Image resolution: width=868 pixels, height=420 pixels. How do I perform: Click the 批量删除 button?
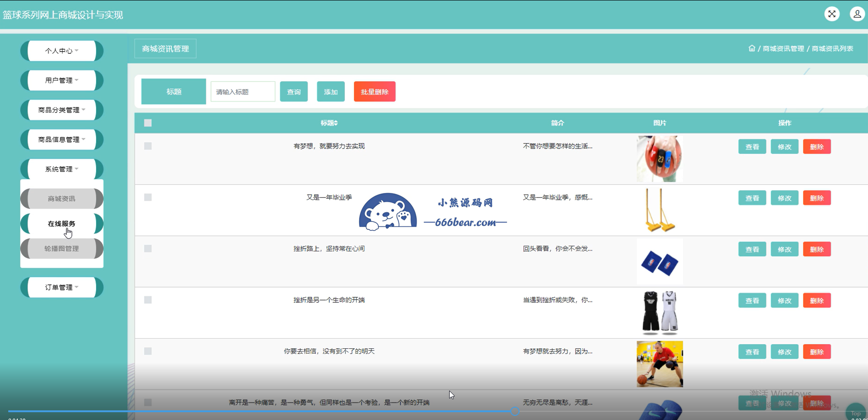point(375,92)
